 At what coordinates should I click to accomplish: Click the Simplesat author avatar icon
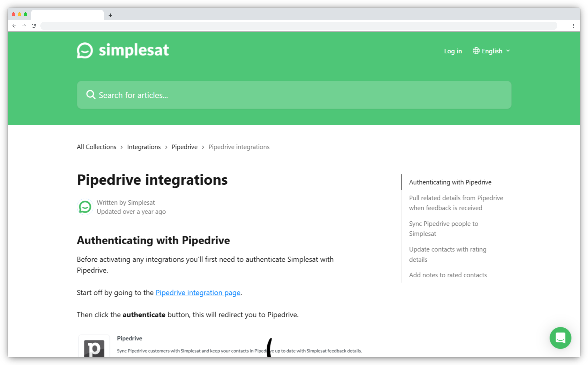click(x=85, y=207)
